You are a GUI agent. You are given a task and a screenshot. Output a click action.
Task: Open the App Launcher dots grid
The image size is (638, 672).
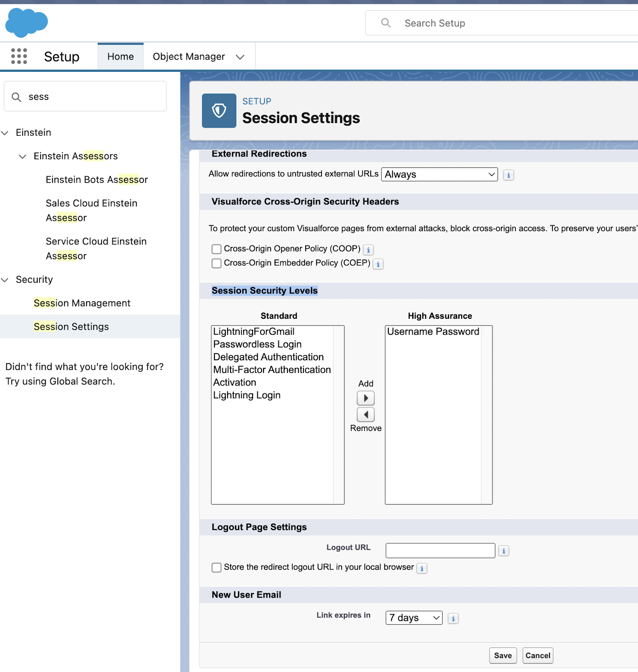pyautogui.click(x=19, y=56)
